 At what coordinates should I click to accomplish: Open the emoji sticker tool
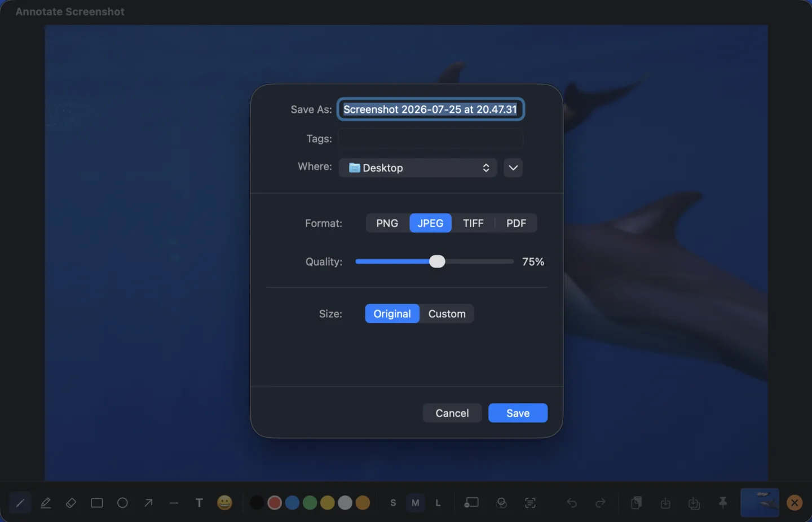click(x=224, y=502)
